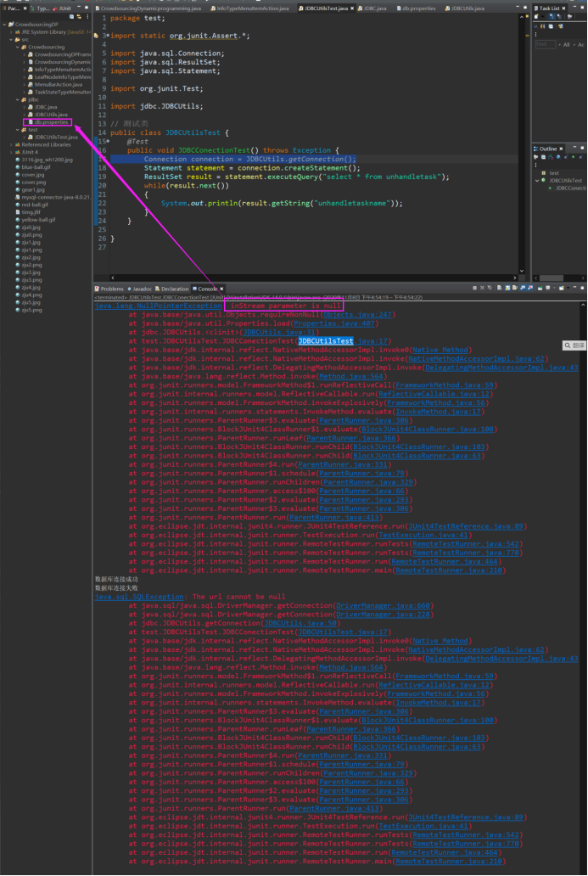Toggle Link with Editor in Package Explorer
Screen dimensions: 588x876
pyautogui.click(x=79, y=17)
